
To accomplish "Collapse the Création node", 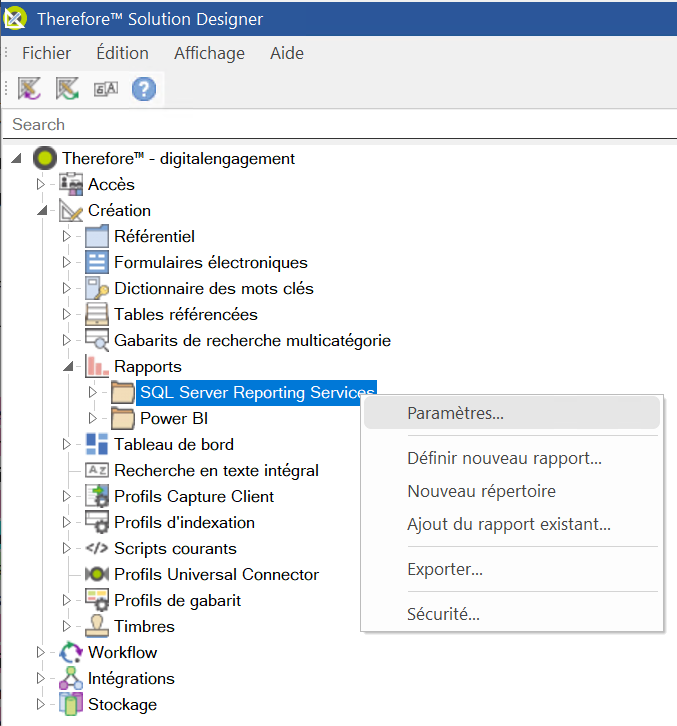I will click(43, 210).
